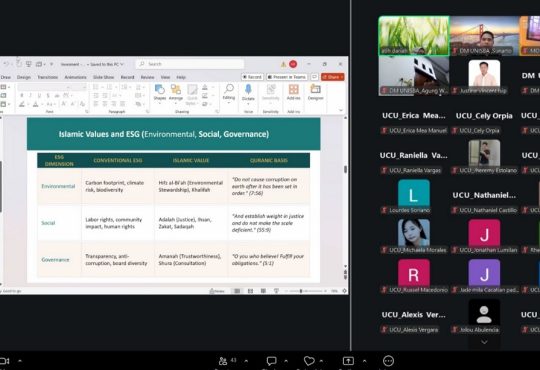Click the Zoom video camera icon
540x370 pixels.
click(x=4, y=361)
